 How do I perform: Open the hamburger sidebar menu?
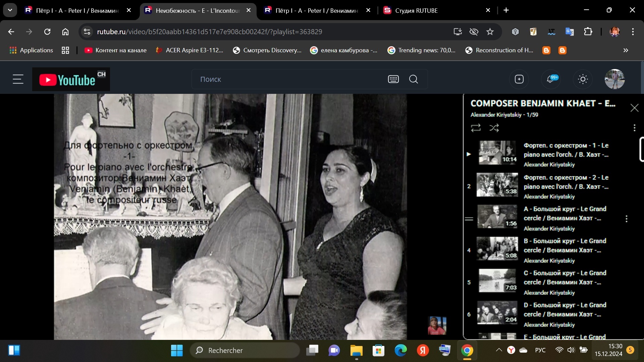[x=18, y=79]
